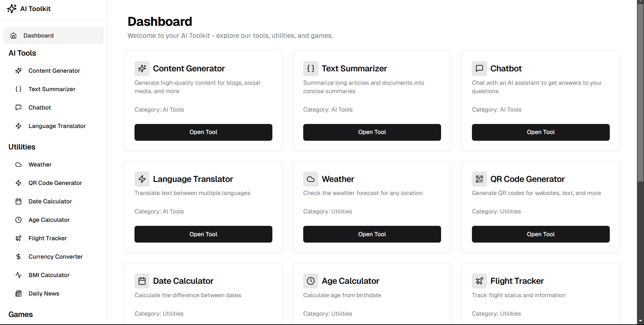644x325 pixels.
Task: Click the Date Calculator card's calendar icon
Action: point(142,281)
